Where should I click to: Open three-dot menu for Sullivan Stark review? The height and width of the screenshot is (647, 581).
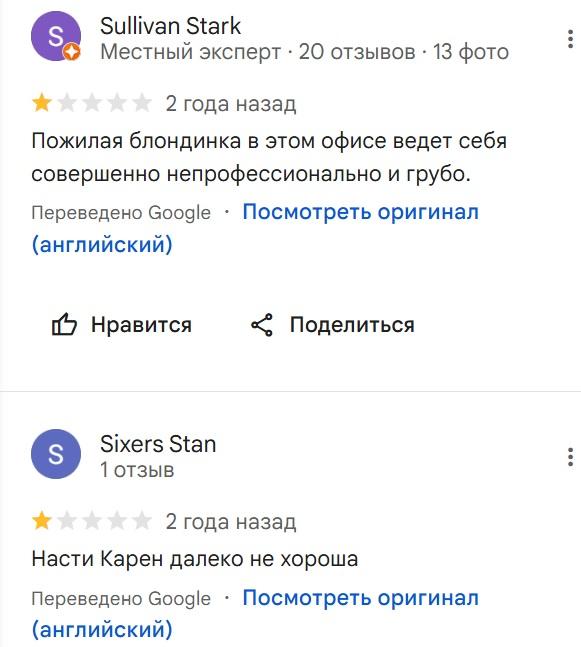[570, 39]
